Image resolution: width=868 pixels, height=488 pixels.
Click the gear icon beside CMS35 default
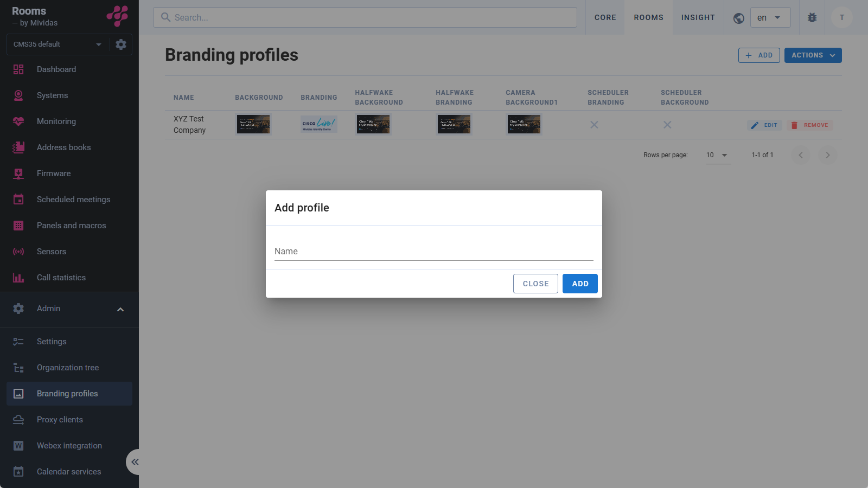pos(121,44)
